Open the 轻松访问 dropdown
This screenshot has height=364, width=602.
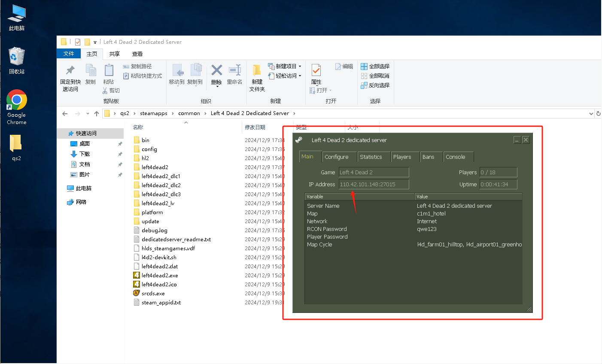click(x=285, y=76)
